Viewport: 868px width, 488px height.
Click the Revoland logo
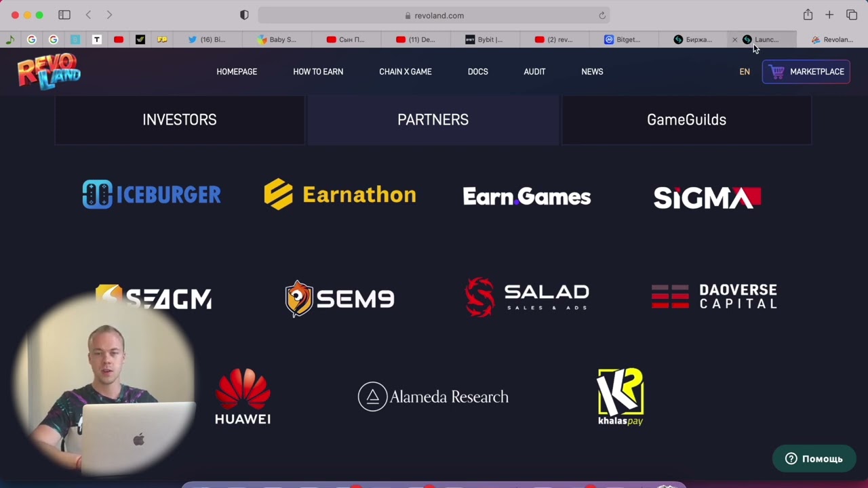[x=49, y=71]
